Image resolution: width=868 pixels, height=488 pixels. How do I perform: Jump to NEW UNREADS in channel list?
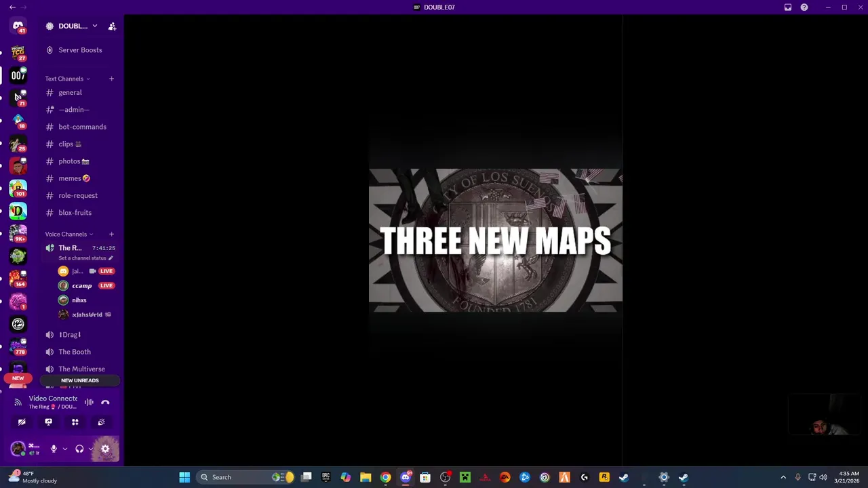point(80,381)
